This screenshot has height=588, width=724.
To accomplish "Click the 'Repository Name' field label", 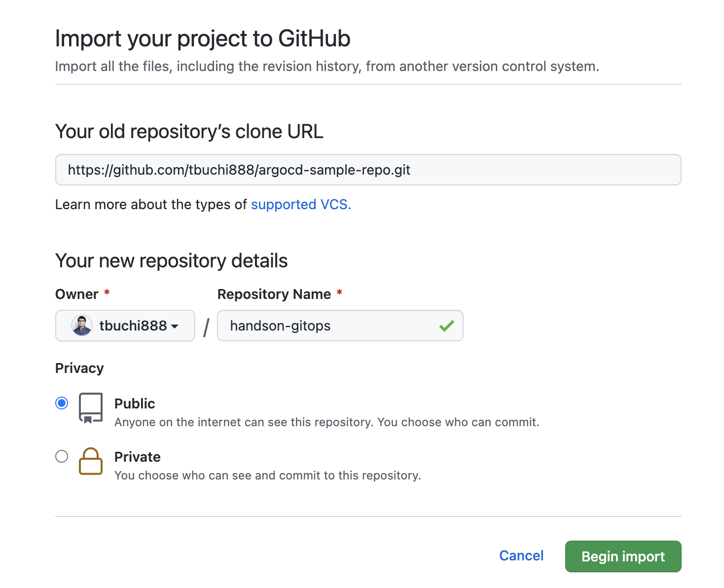I will (274, 294).
